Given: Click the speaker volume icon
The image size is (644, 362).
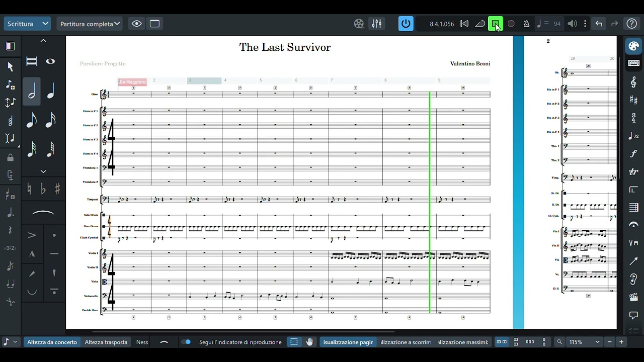Looking at the screenshot, I should tap(572, 24).
